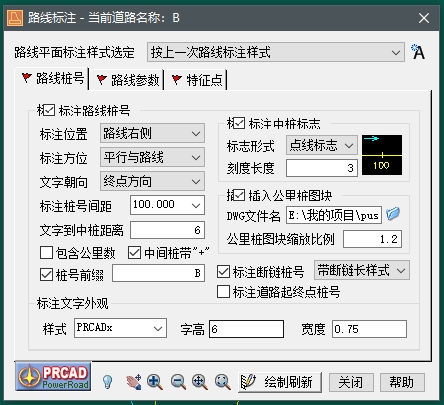Expand the 标志形式 dropdown showing 点线标志
444x405 pixels.
click(322, 145)
